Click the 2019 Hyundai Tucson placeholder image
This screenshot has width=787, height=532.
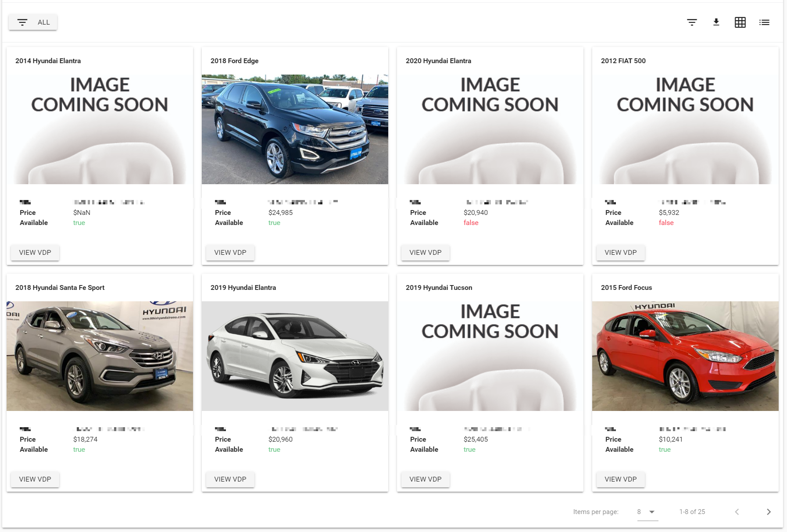(490, 356)
